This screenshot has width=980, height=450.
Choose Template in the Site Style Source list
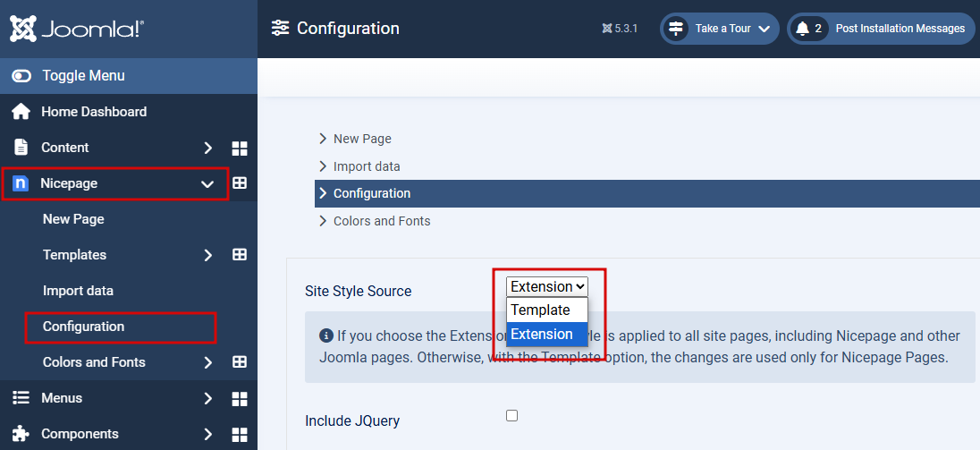(x=547, y=310)
